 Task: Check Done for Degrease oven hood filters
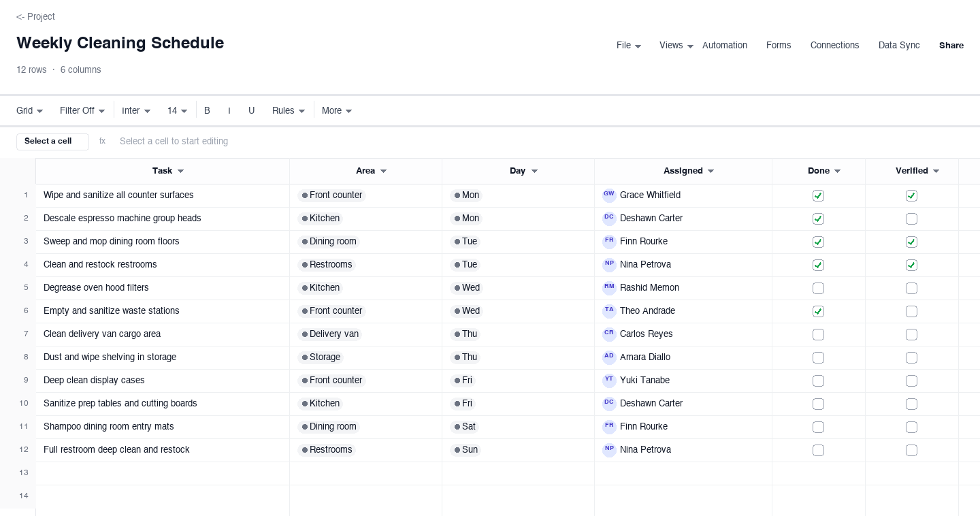(818, 289)
